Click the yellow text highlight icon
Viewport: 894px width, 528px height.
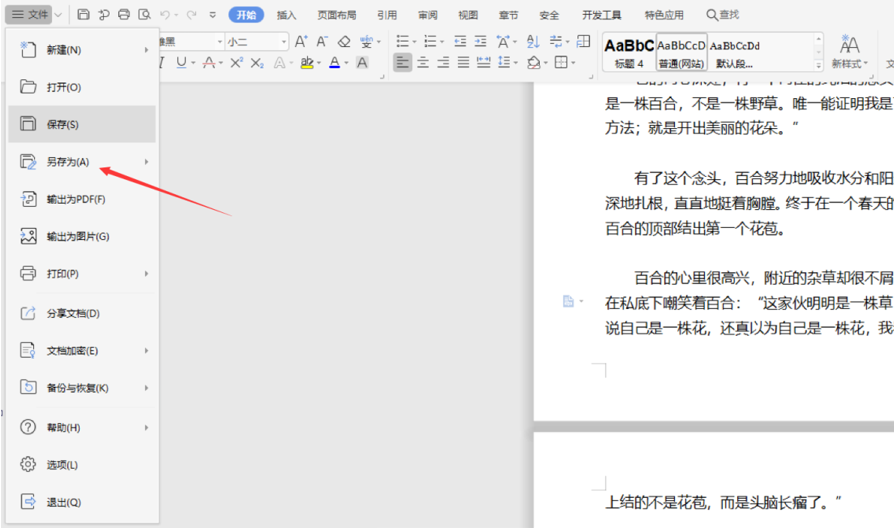click(x=307, y=63)
